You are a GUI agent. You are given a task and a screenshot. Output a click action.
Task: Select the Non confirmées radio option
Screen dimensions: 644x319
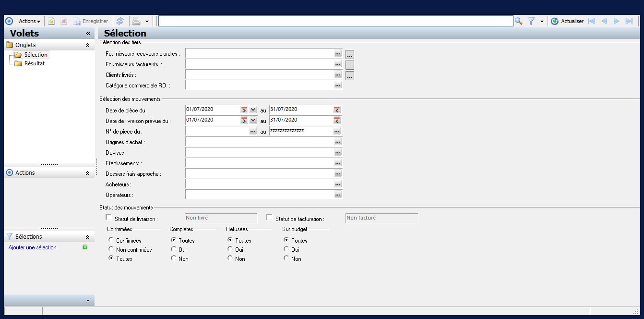pyautogui.click(x=111, y=249)
